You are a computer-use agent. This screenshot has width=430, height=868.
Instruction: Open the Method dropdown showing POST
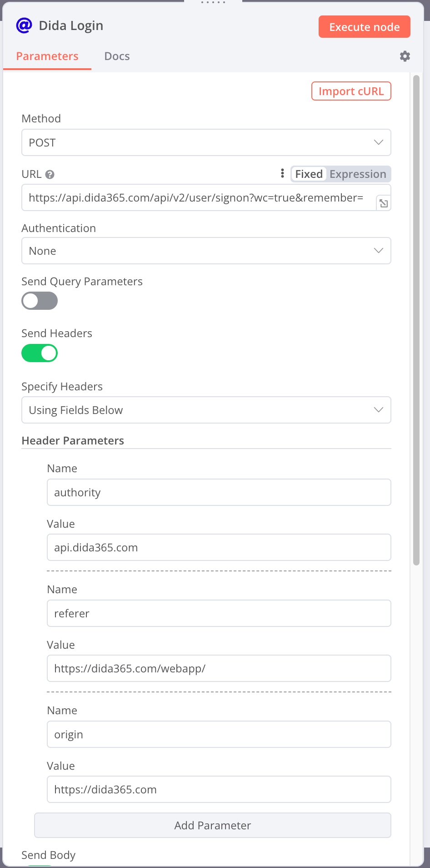206,142
